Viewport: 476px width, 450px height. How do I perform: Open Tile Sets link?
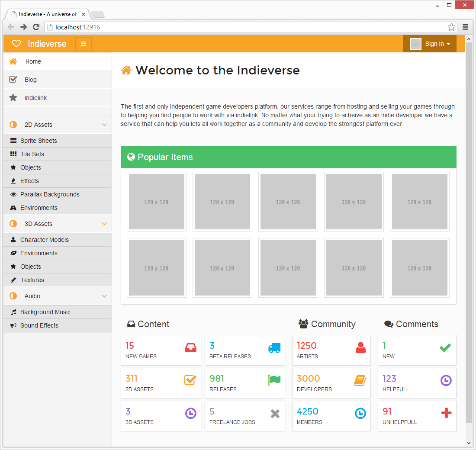pos(58,154)
